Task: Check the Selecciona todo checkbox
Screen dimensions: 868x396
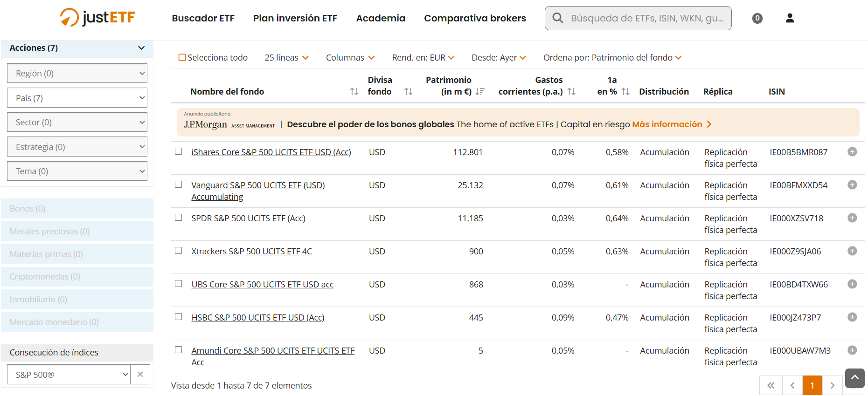Action: pos(182,58)
